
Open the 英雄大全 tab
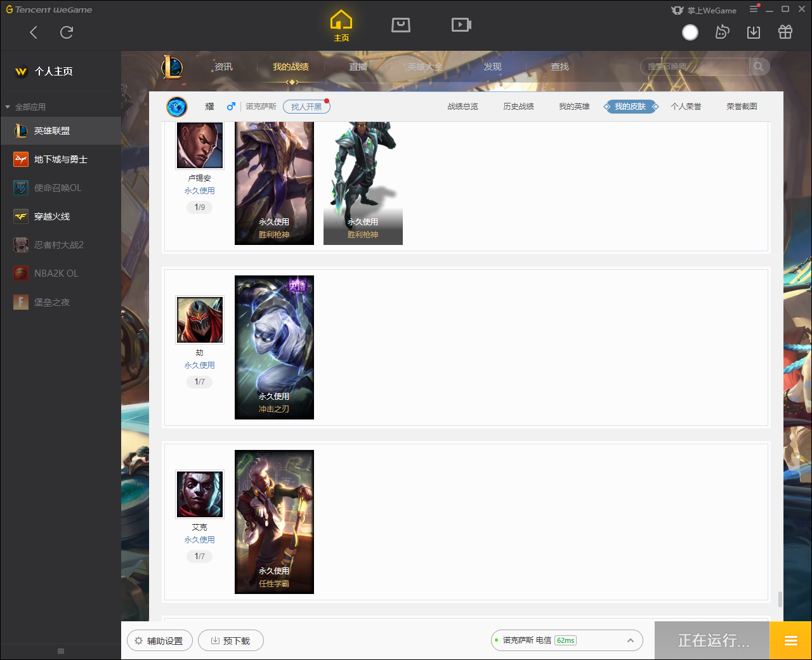click(x=425, y=67)
